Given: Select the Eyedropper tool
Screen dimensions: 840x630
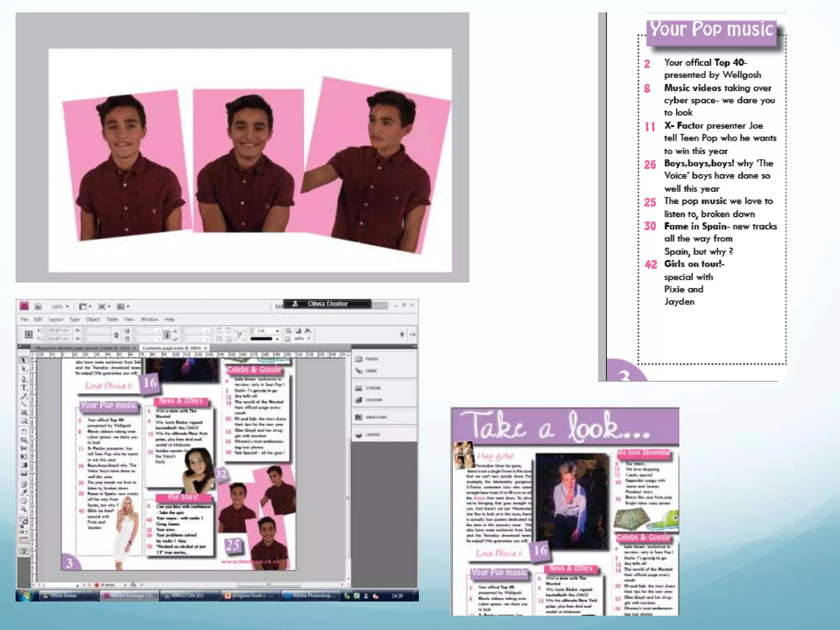Looking at the screenshot, I should point(24,492).
